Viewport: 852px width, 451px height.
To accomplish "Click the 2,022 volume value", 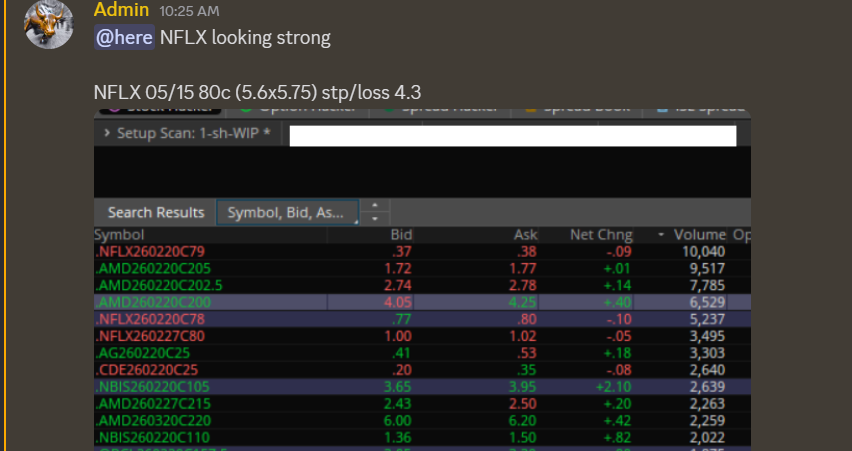I will click(x=706, y=437).
